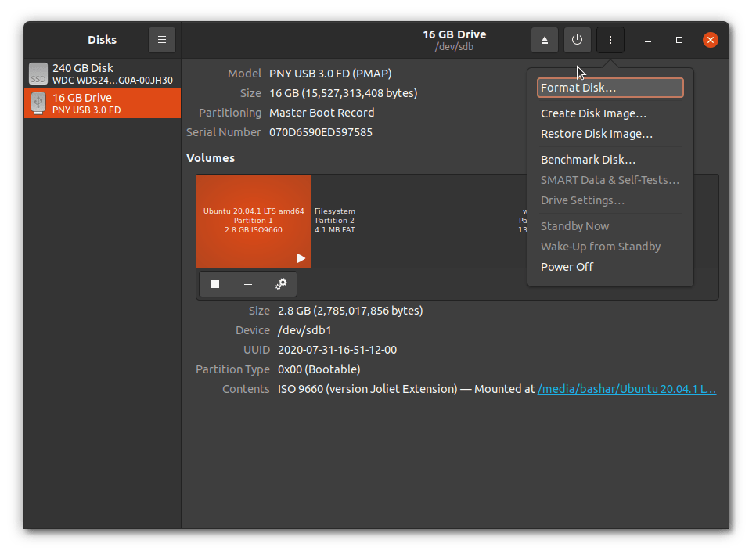Click the 16 GB Drive window title
Image resolution: width=756 pixels, height=558 pixels.
click(x=454, y=34)
